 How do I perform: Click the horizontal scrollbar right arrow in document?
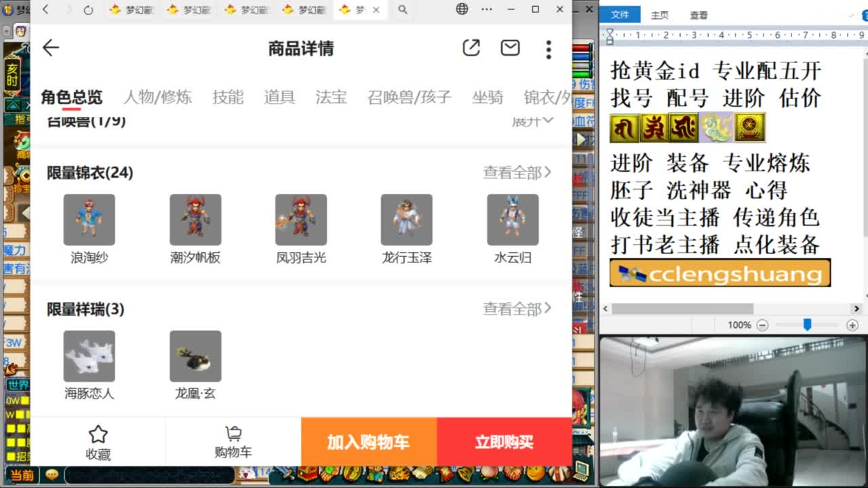(x=856, y=308)
